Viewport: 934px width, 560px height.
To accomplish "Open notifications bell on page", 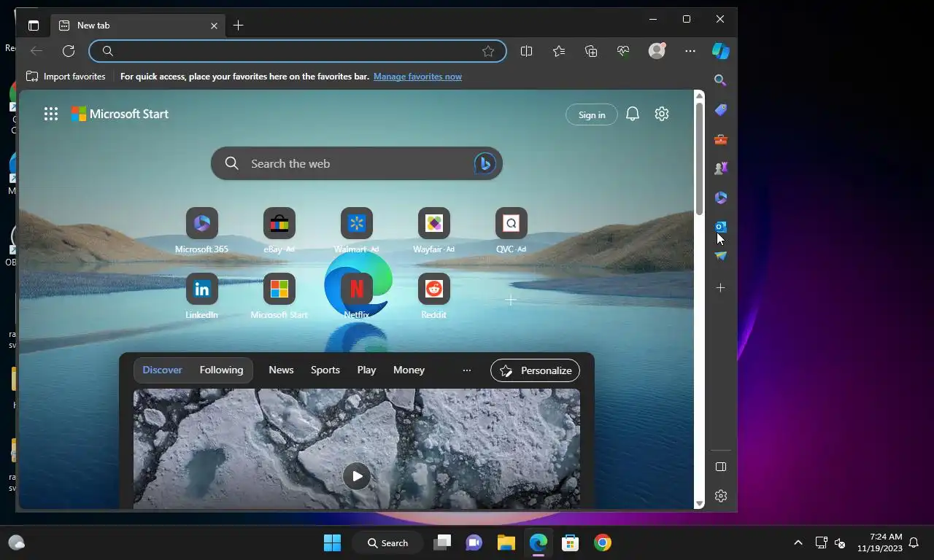I will point(633,114).
